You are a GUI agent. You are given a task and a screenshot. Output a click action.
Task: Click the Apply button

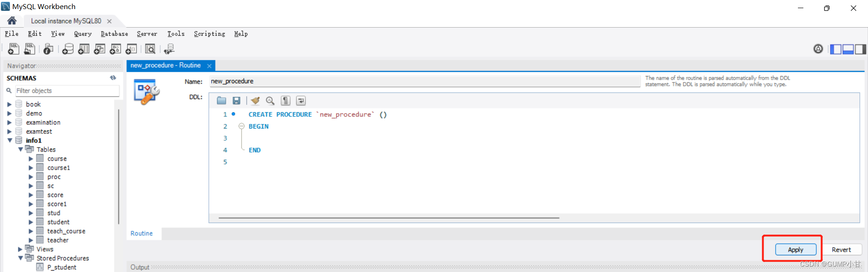(796, 249)
